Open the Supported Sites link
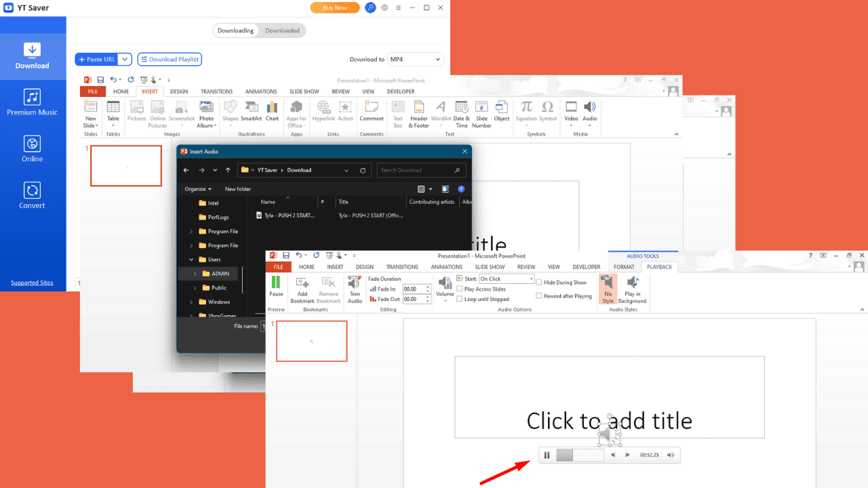This screenshot has width=868, height=488. click(32, 283)
